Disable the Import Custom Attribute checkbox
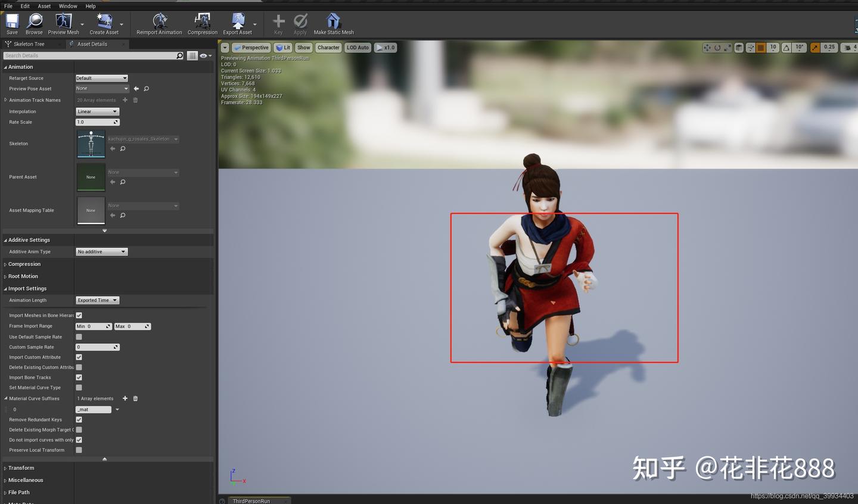Screen dimensions: 858x504 tap(78, 357)
